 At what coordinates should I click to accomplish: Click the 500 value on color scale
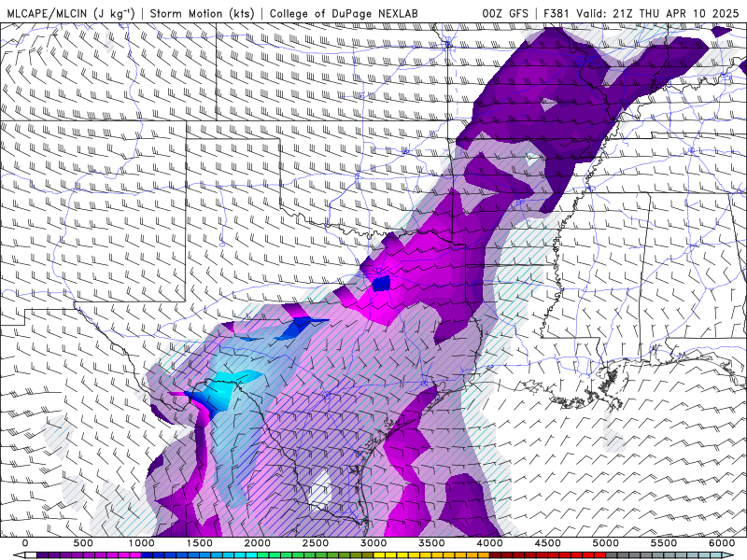[83, 543]
